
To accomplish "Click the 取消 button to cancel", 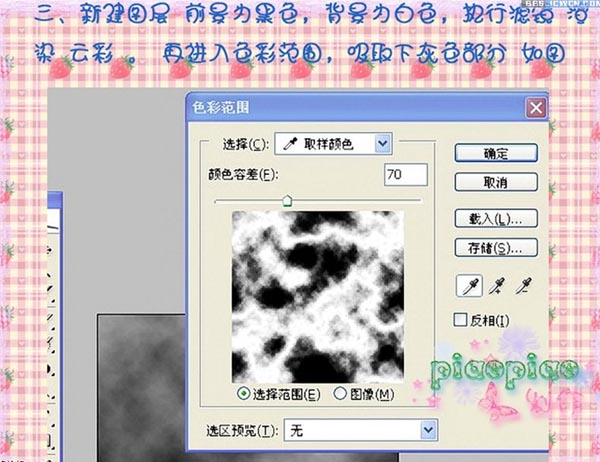I will (496, 182).
